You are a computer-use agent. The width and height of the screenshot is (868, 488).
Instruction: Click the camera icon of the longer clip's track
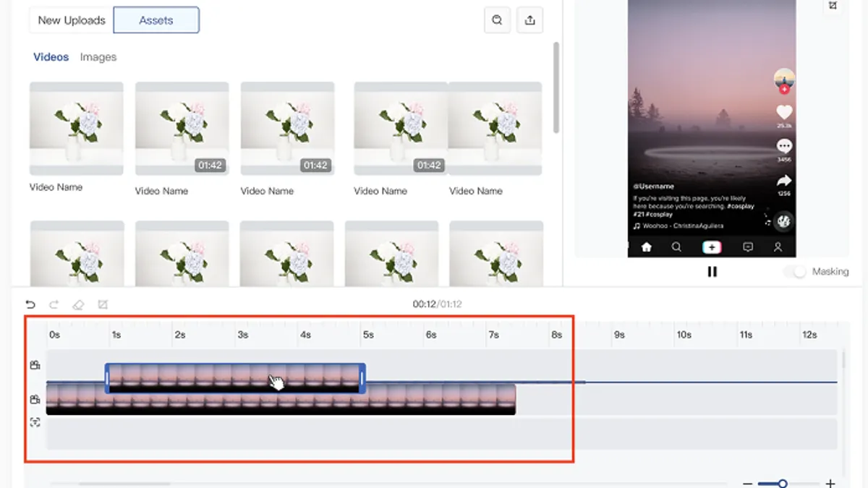[35, 399]
